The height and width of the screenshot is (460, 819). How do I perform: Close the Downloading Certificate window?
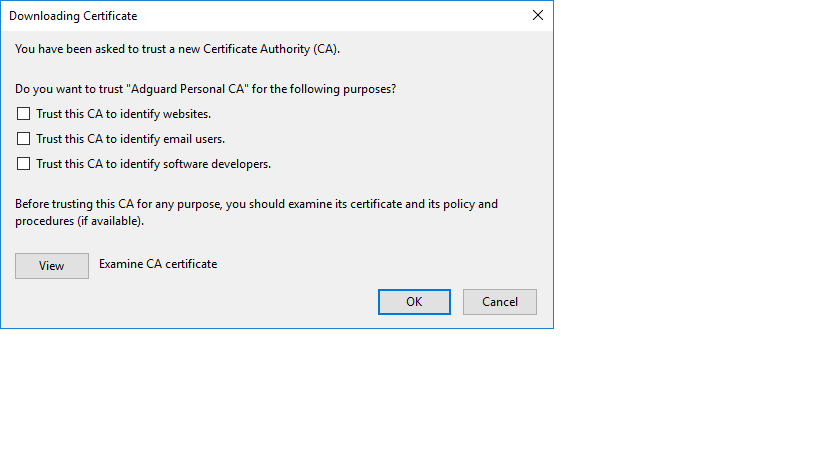point(538,16)
